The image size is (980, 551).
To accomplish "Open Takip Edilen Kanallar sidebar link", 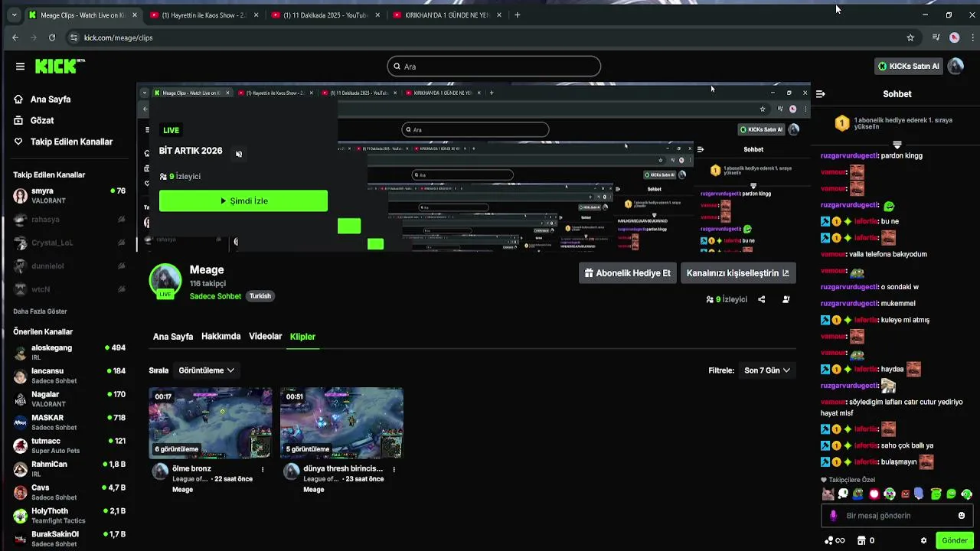I will 63,142.
